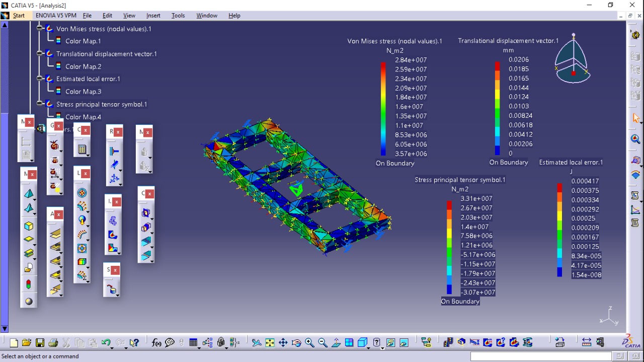Image resolution: width=644 pixels, height=362 pixels.
Task: Click the top icon in the floating 'A' toolbar
Action: 55,233
